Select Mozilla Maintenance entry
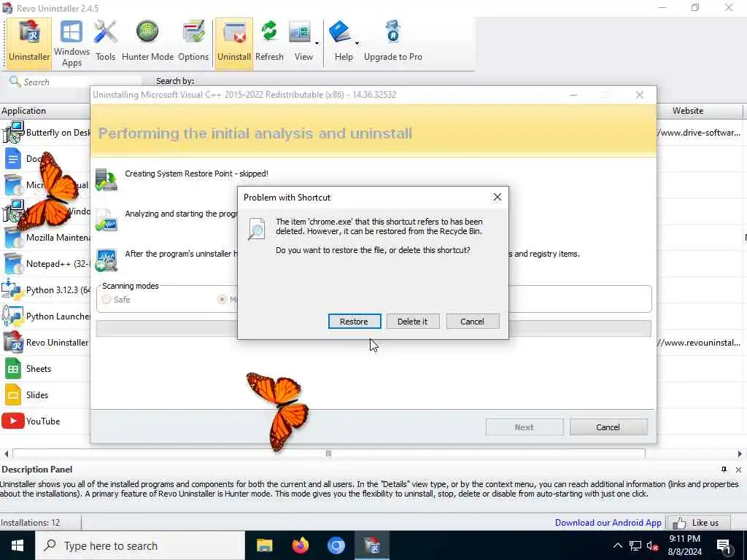 tap(45, 237)
